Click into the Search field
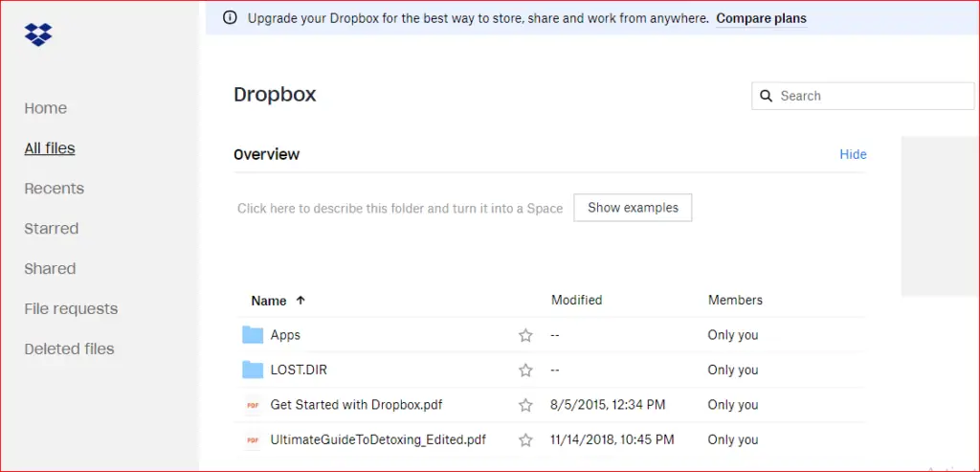The width and height of the screenshot is (980, 472). [x=865, y=96]
